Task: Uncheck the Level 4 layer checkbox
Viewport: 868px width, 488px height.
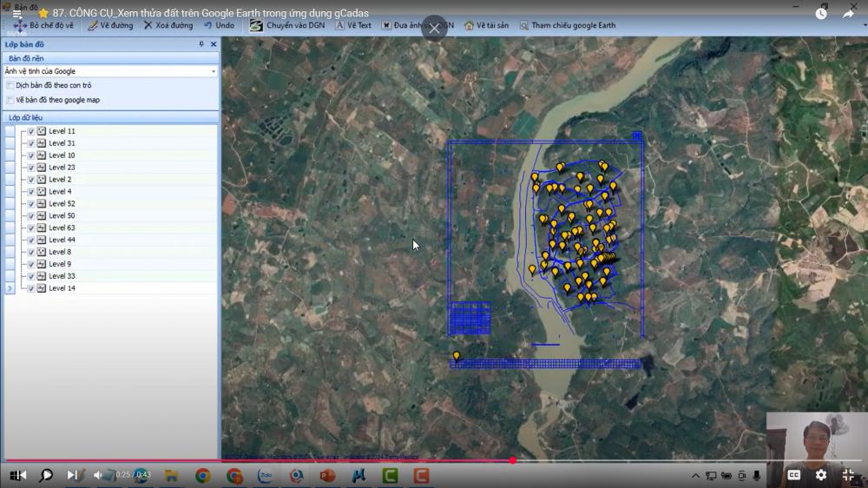Action: tap(31, 192)
